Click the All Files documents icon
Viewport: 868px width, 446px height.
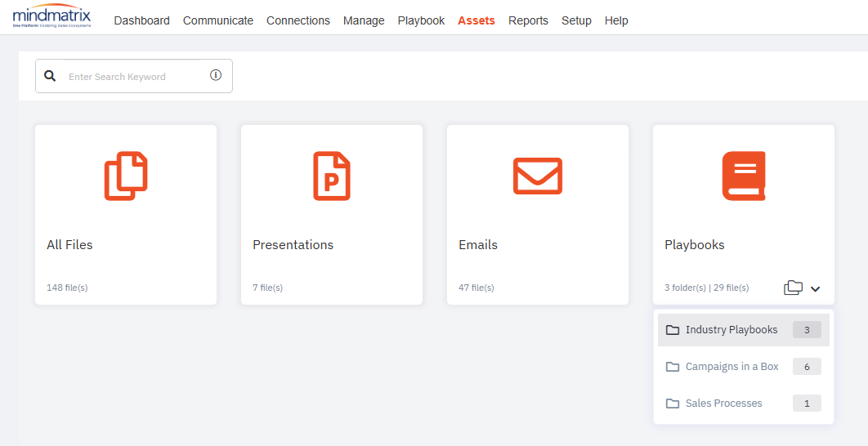(x=126, y=176)
